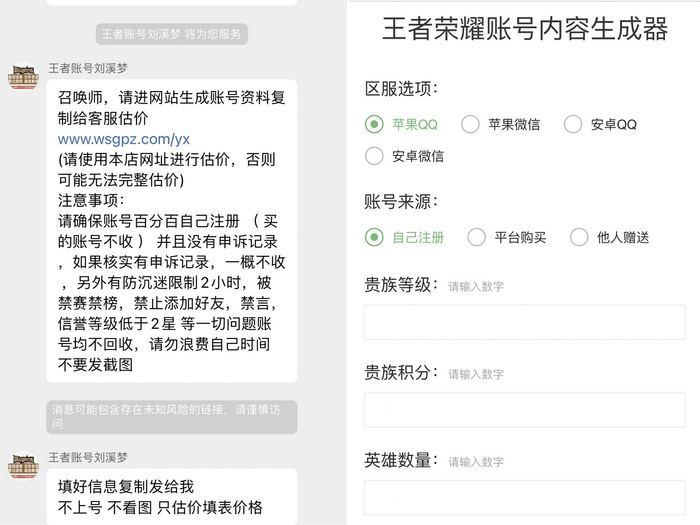Tap the 王者账号刘溪梦 将为您服务 system notice

coord(171,34)
